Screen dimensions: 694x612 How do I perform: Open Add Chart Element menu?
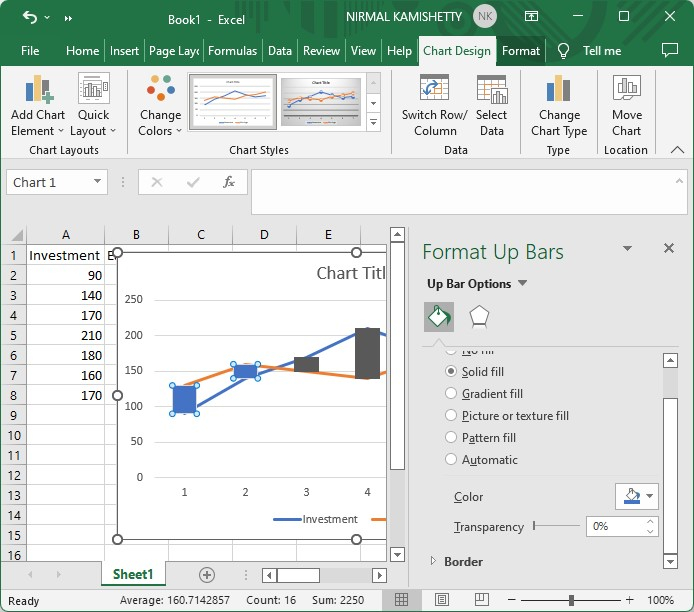pos(38,106)
